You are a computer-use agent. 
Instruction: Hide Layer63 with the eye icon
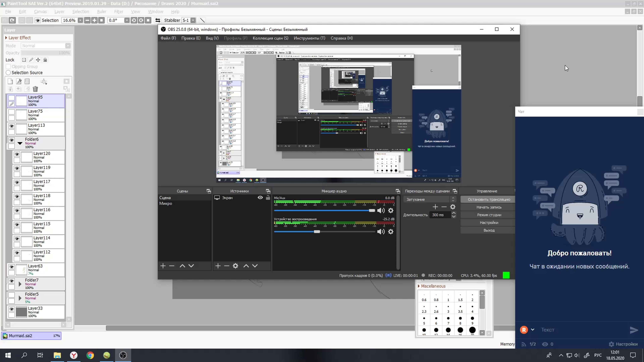click(11, 267)
